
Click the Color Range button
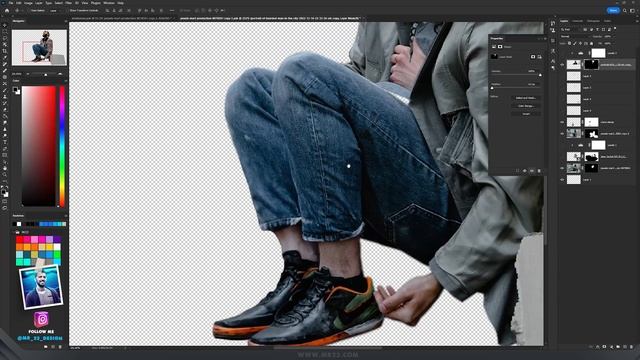click(x=526, y=106)
